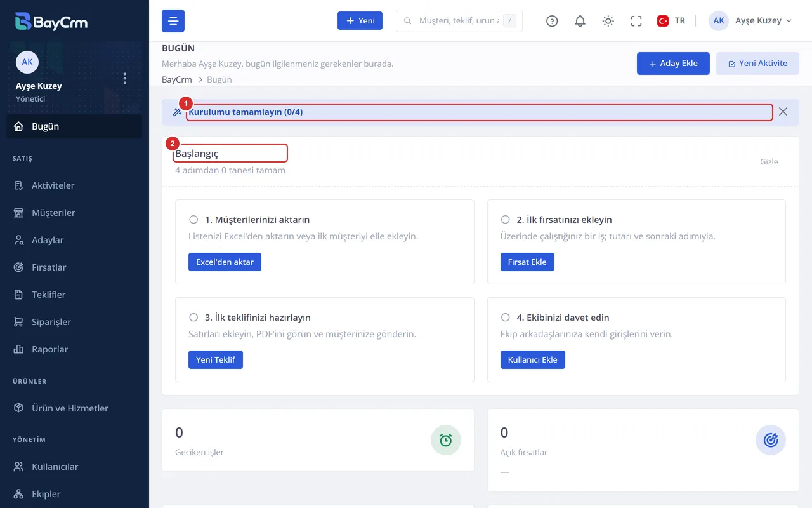Open the notifications bell
The image size is (812, 508).
[580, 21]
